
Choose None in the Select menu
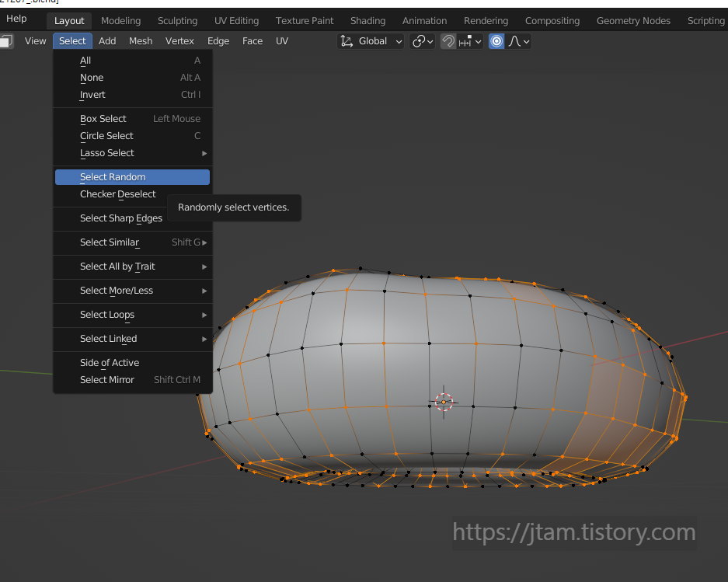pyautogui.click(x=133, y=78)
